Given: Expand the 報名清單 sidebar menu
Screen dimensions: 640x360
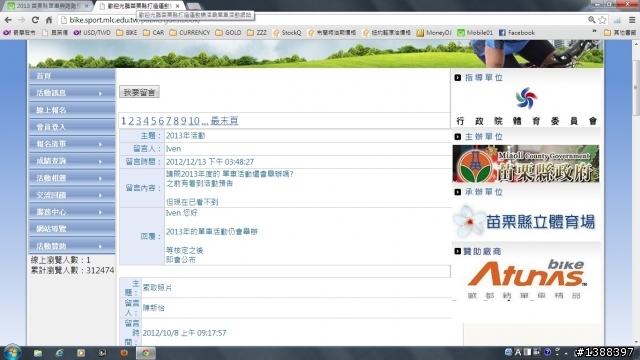Looking at the screenshot, I should click(72, 144).
